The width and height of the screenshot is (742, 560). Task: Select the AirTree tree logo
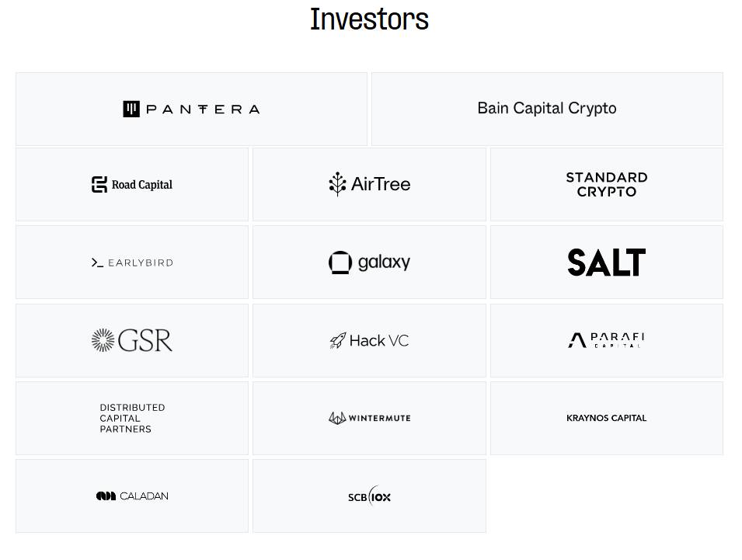pos(337,184)
